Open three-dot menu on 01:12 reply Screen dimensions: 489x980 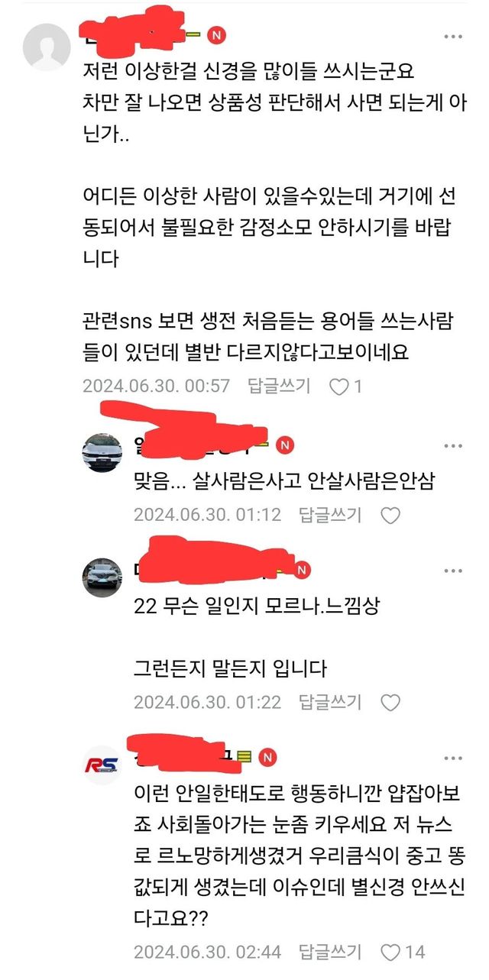coord(453,445)
